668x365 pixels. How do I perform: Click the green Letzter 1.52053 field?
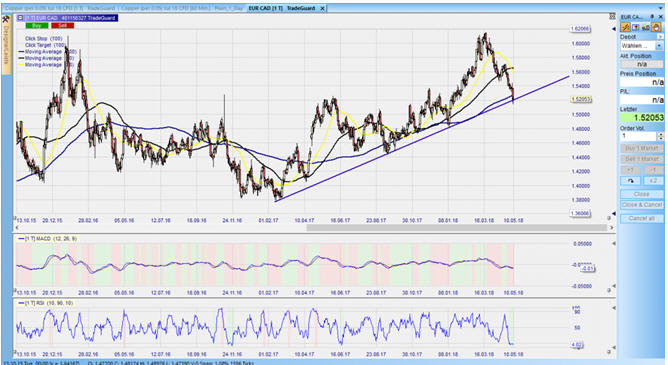pos(642,118)
